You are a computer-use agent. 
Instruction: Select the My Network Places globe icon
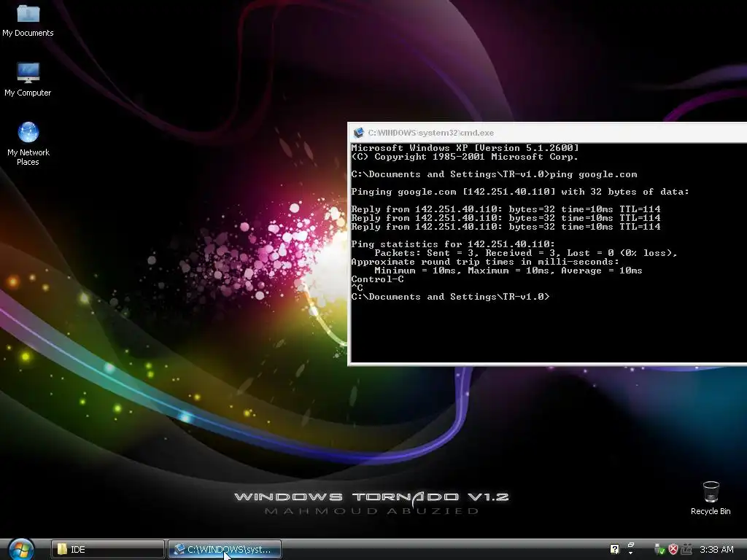28,133
